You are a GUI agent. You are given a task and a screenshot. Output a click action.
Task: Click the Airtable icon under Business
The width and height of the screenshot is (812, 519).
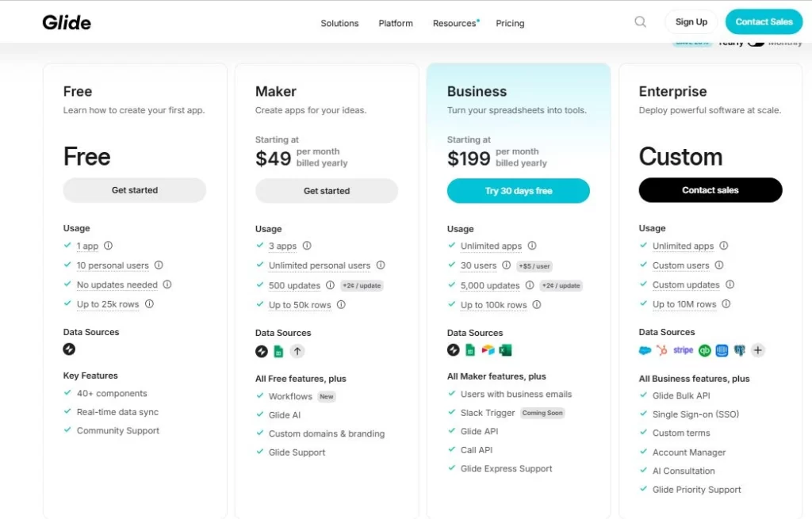tap(488, 350)
